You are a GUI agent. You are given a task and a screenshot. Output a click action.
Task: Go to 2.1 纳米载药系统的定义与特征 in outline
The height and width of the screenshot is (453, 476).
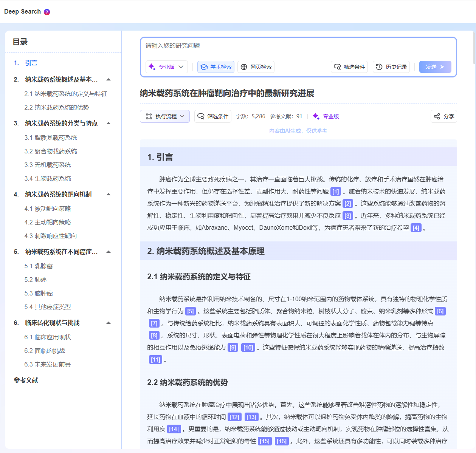(x=66, y=94)
